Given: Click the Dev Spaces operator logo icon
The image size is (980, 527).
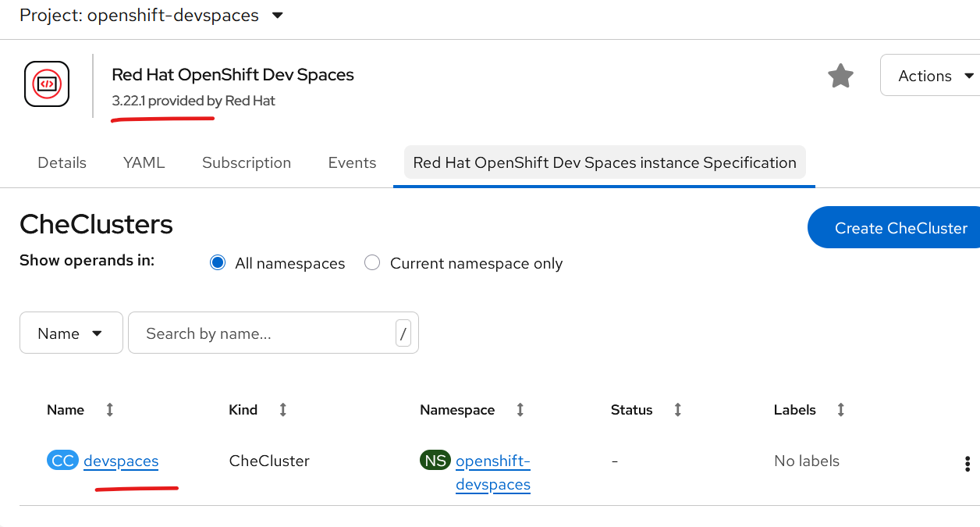Looking at the screenshot, I should 47,84.
